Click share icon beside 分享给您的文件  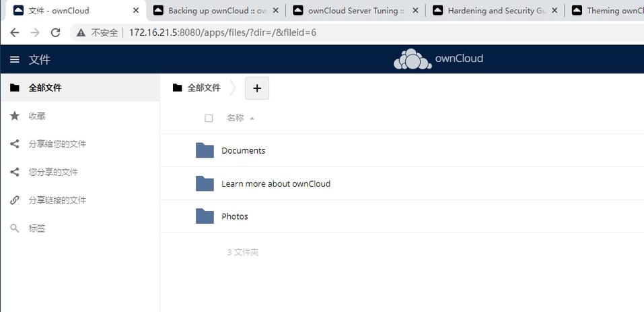tap(15, 144)
